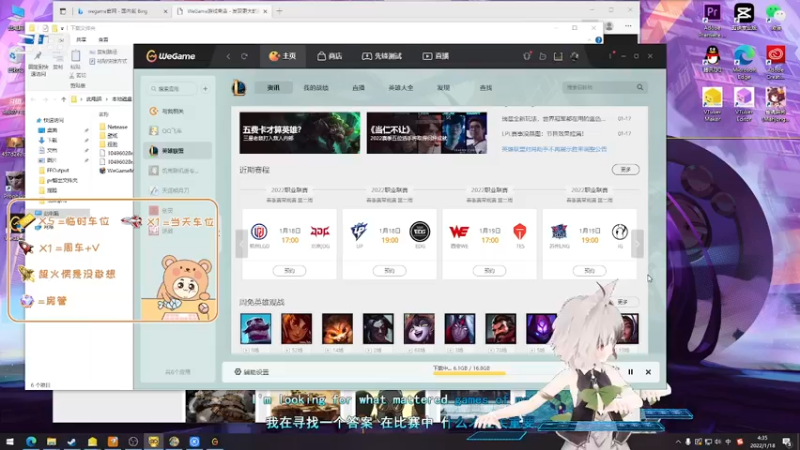
Task: Pause the game download
Action: pyautogui.click(x=631, y=372)
